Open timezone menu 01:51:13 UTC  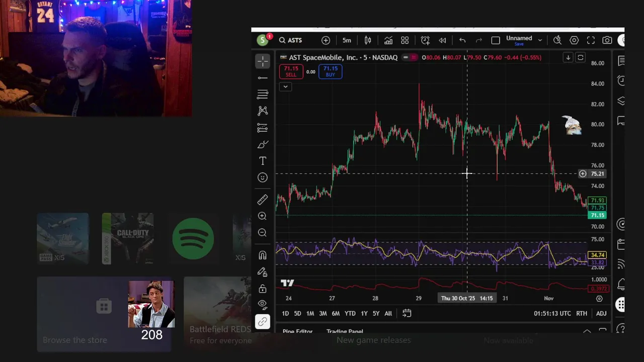pyautogui.click(x=552, y=314)
